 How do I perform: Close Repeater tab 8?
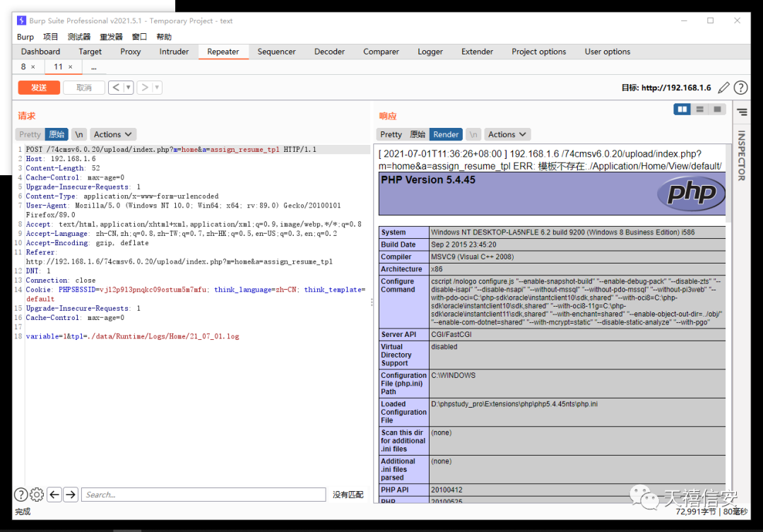[x=33, y=67]
